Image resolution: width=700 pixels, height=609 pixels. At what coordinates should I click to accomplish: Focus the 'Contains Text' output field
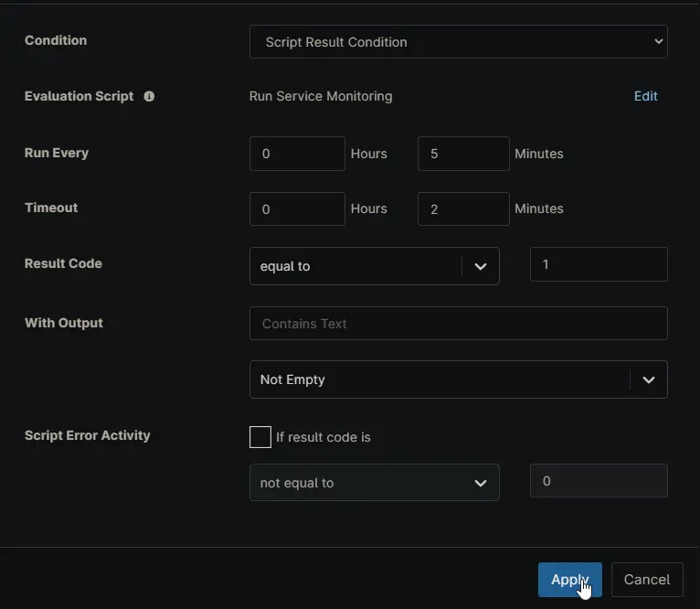[x=458, y=324]
